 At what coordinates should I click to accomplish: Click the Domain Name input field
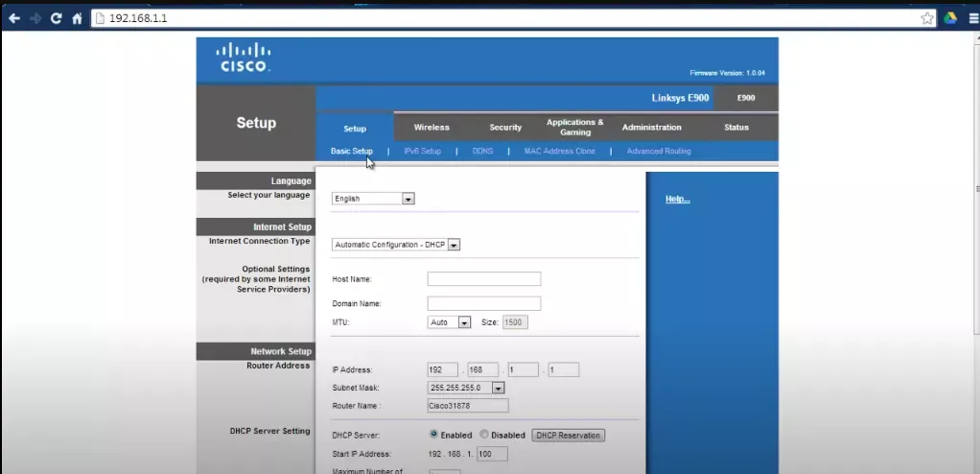pyautogui.click(x=483, y=304)
